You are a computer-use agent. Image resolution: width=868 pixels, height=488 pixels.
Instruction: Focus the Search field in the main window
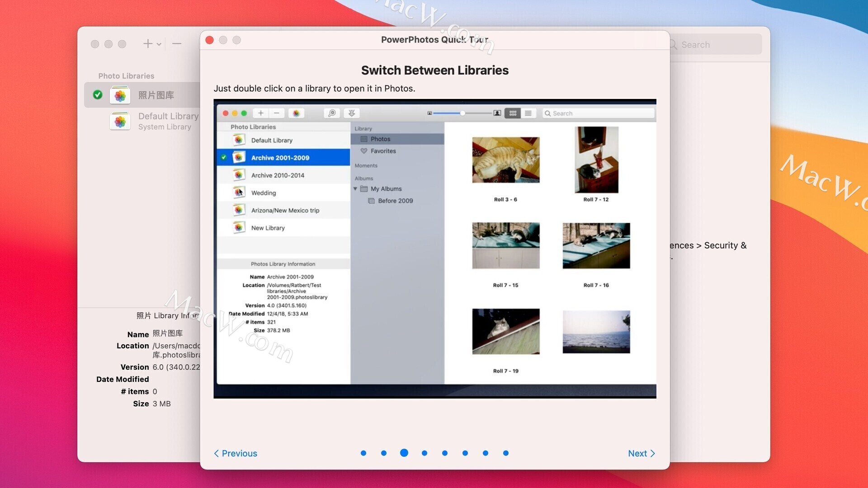[716, 44]
